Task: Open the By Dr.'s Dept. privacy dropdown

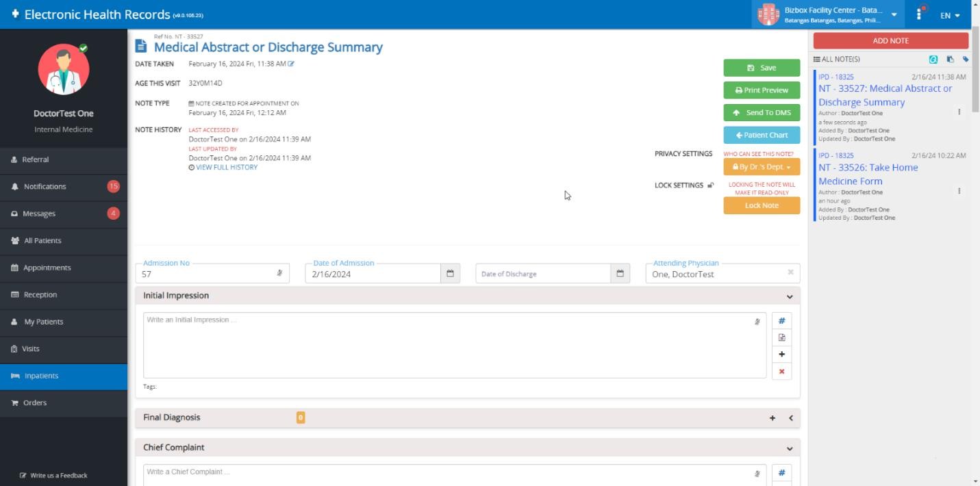Action: click(762, 167)
